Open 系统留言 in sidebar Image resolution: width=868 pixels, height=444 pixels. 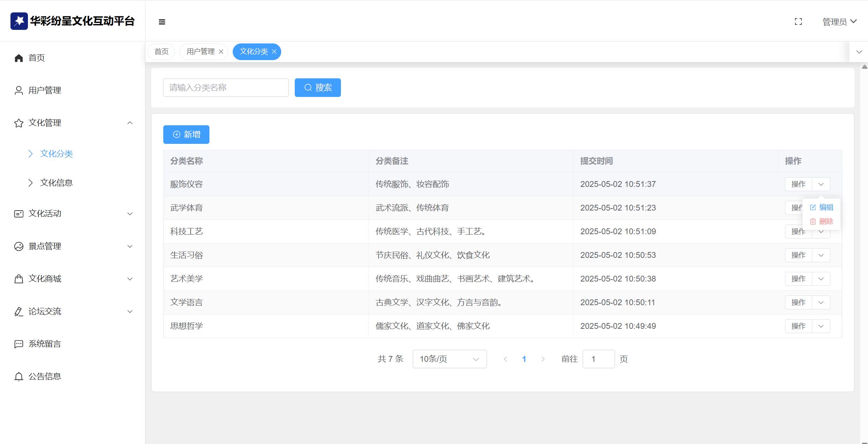coord(45,344)
